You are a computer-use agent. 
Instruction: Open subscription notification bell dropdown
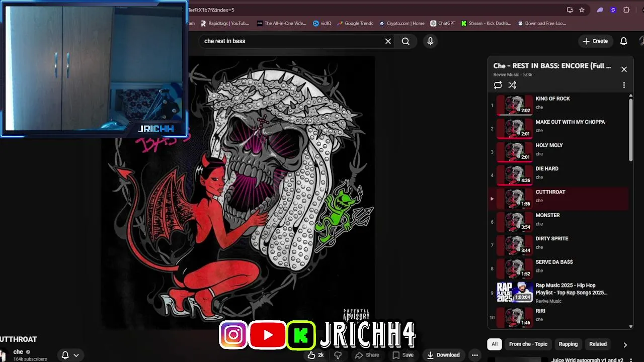click(x=70, y=355)
